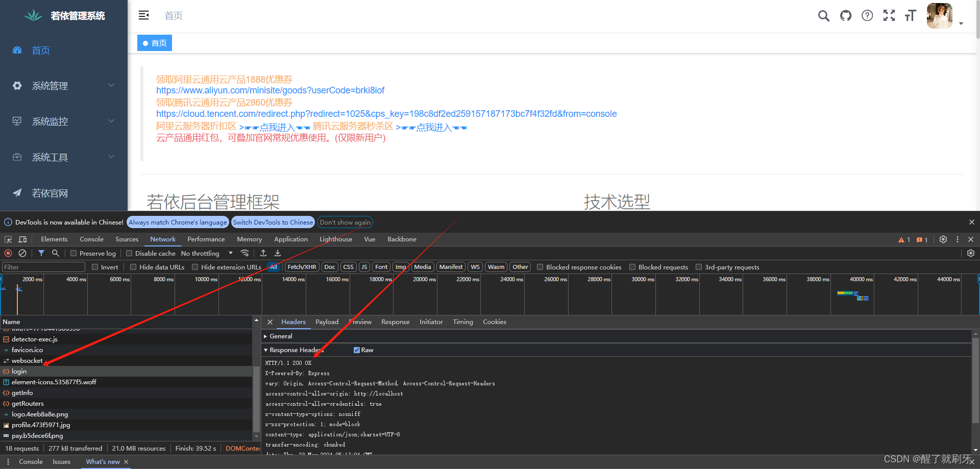
Task: Open the Timing tab
Action: pyautogui.click(x=463, y=322)
